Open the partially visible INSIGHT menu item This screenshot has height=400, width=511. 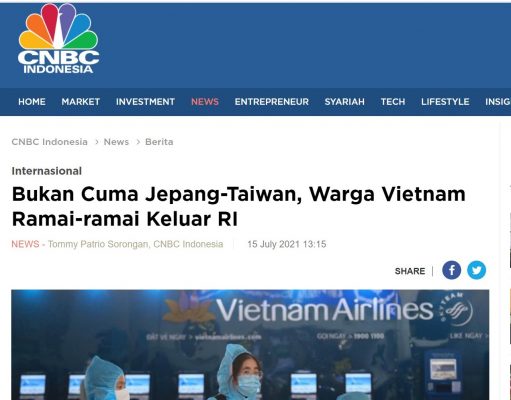pos(498,102)
